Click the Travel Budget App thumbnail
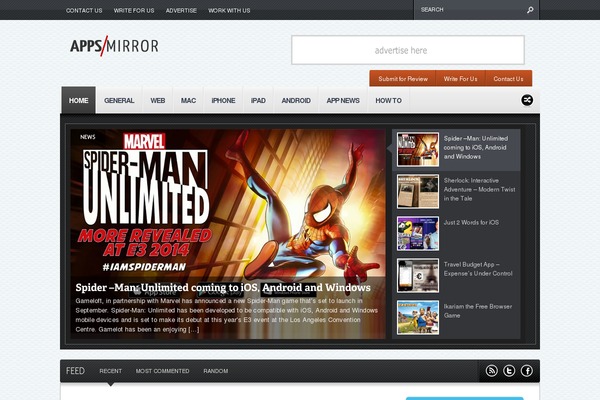600x400 pixels. 418,276
